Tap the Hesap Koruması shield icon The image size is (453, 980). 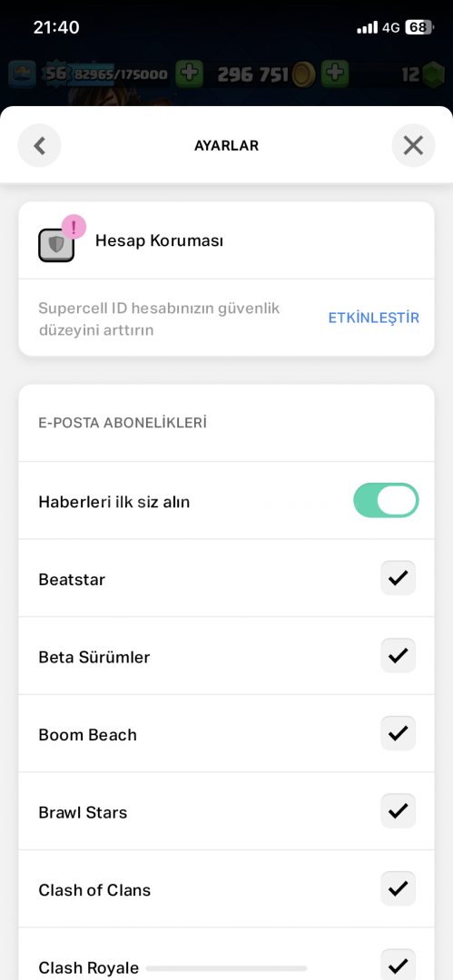tap(56, 244)
